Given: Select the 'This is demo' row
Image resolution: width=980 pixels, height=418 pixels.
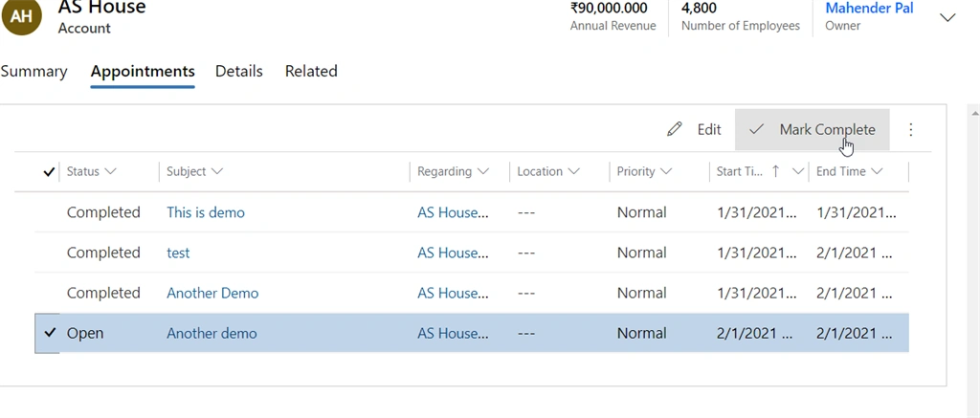Looking at the screenshot, I should [x=472, y=212].
